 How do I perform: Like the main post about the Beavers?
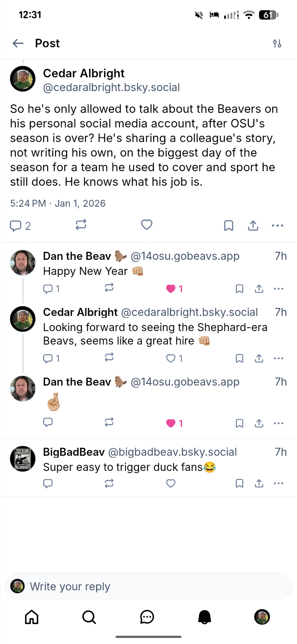coord(147,224)
